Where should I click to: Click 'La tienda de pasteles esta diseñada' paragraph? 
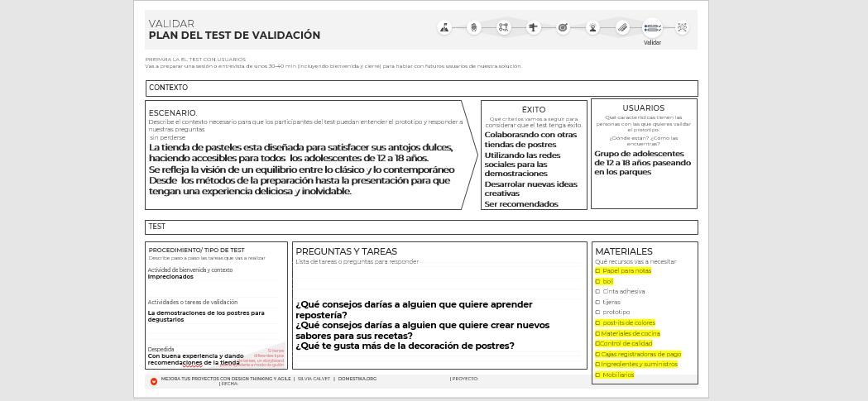click(302, 169)
